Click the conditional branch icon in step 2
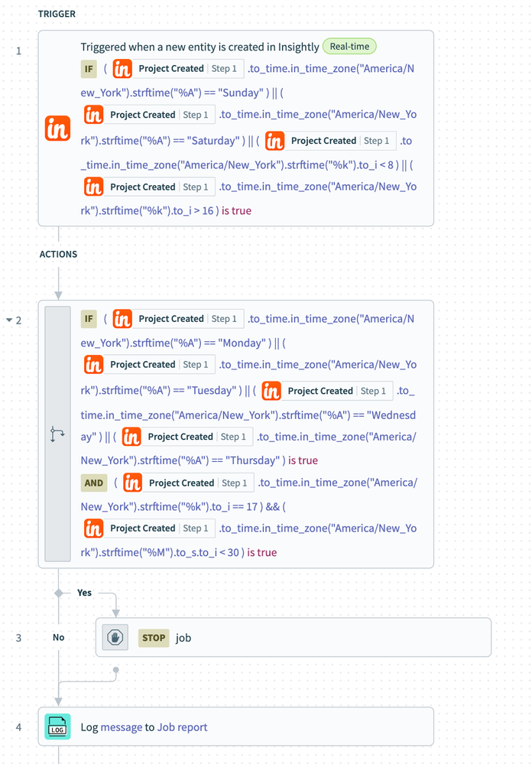Viewport: 532px width, 764px height. [58, 434]
